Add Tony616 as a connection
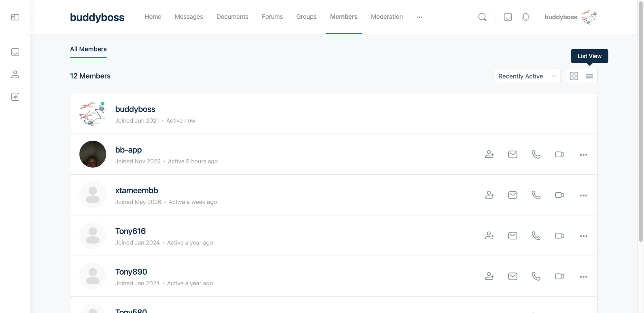644x313 pixels. [489, 236]
